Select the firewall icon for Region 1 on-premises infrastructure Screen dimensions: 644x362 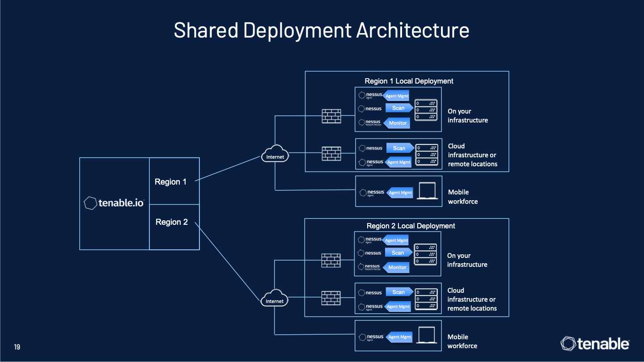point(331,116)
